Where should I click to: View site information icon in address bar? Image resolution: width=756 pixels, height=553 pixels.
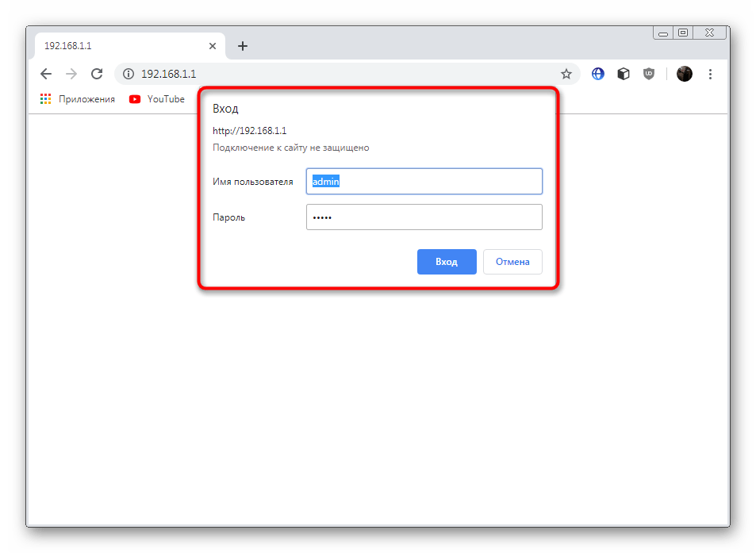129,74
